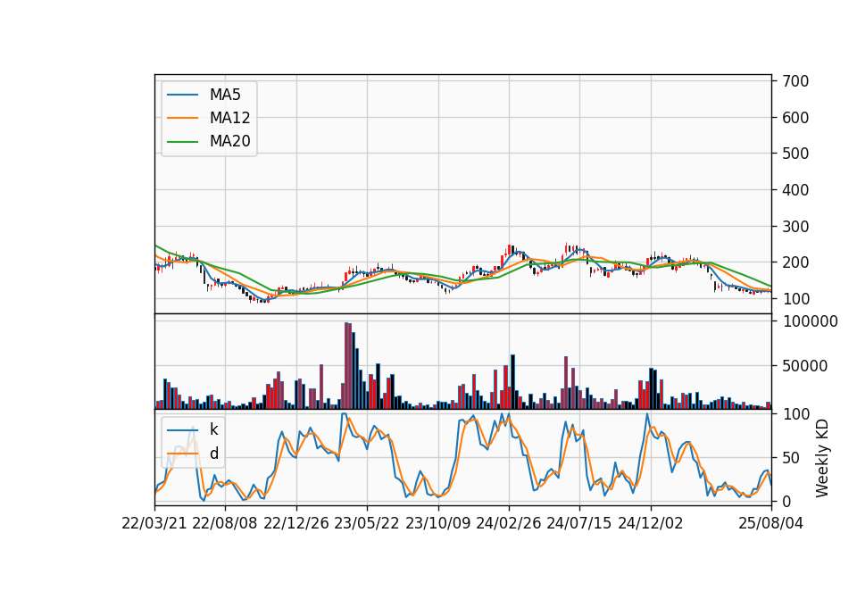Click the green MA20 legend line sample

point(182,142)
